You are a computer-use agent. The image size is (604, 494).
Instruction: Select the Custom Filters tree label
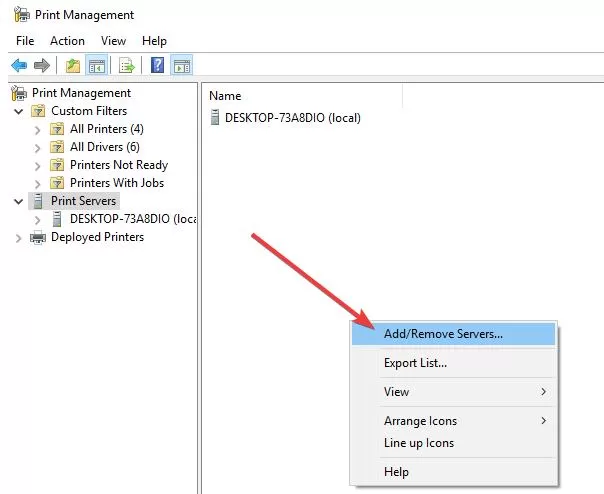pyautogui.click(x=89, y=111)
